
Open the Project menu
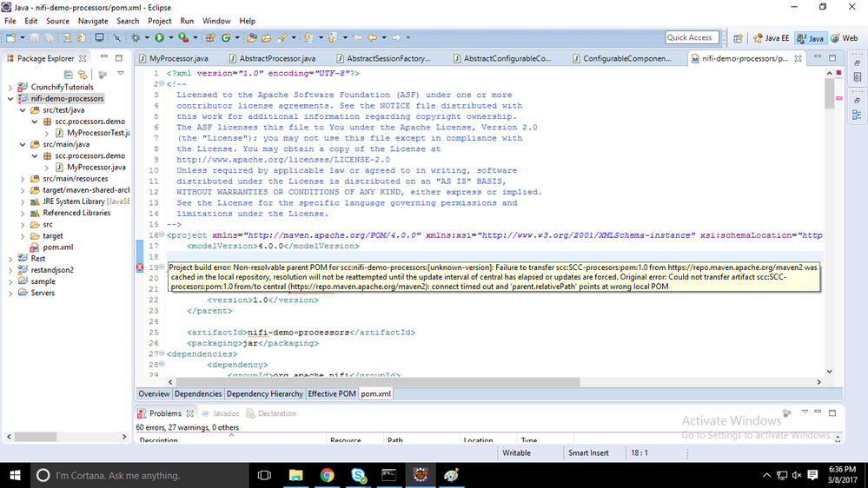[x=159, y=21]
